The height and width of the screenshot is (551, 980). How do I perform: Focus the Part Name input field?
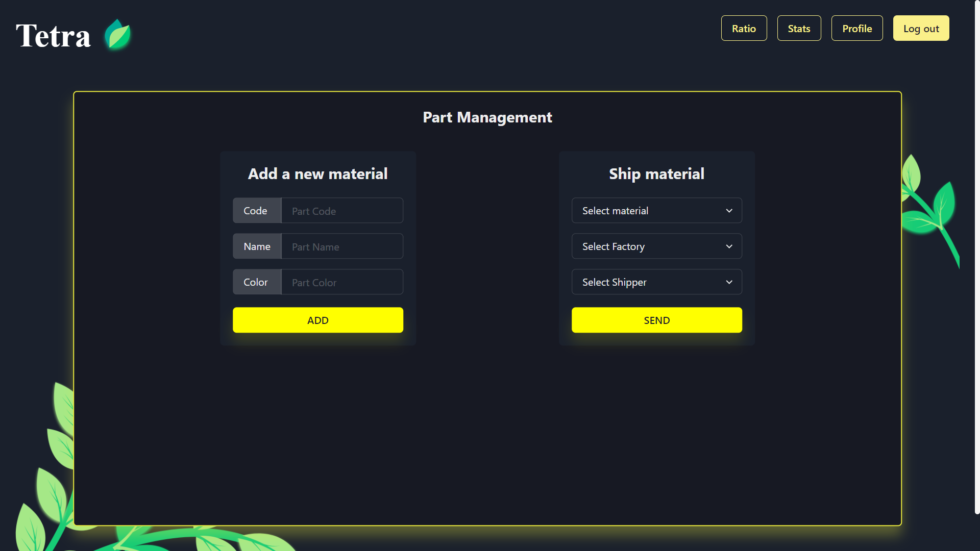click(x=342, y=246)
